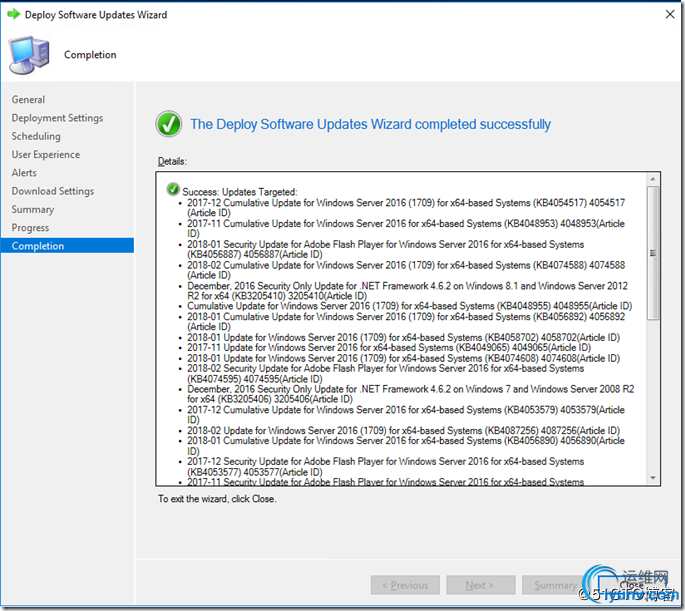The height and width of the screenshot is (611, 685).
Task: Click the Close button at bottom right
Action: click(631, 585)
